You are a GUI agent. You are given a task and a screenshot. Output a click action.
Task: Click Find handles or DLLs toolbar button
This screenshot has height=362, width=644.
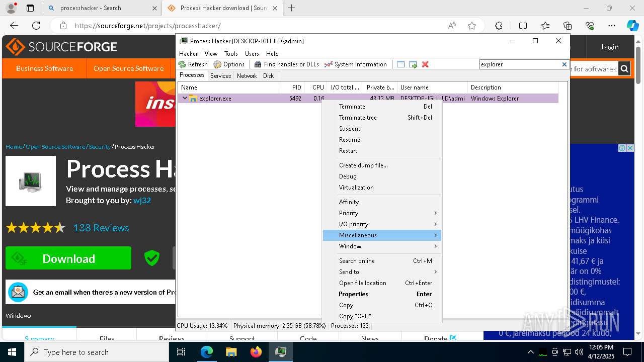pos(286,64)
